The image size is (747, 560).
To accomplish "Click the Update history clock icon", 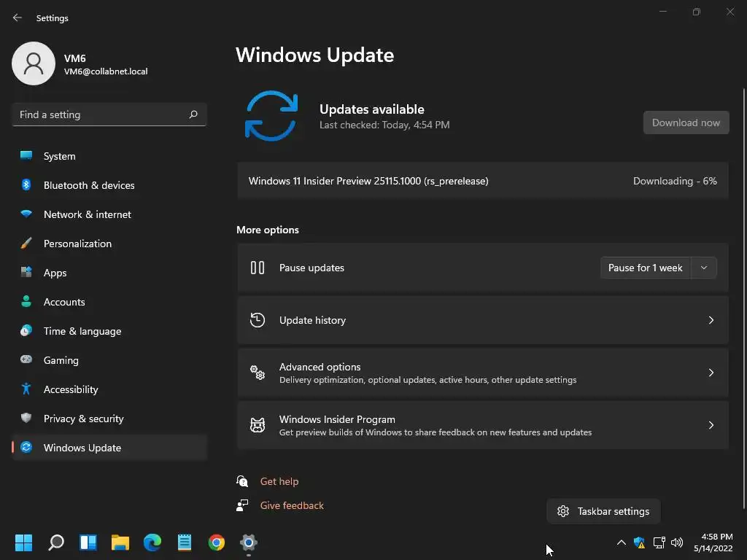I will coord(258,320).
